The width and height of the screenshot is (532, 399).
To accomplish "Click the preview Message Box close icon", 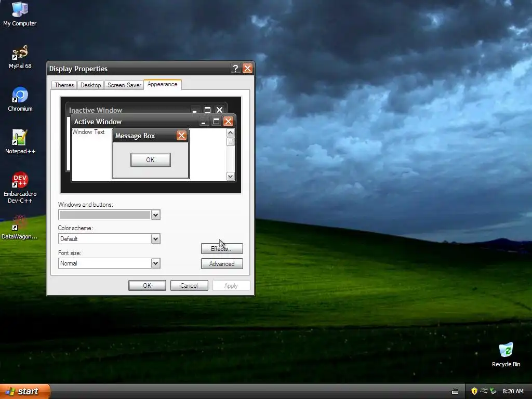I will [181, 136].
